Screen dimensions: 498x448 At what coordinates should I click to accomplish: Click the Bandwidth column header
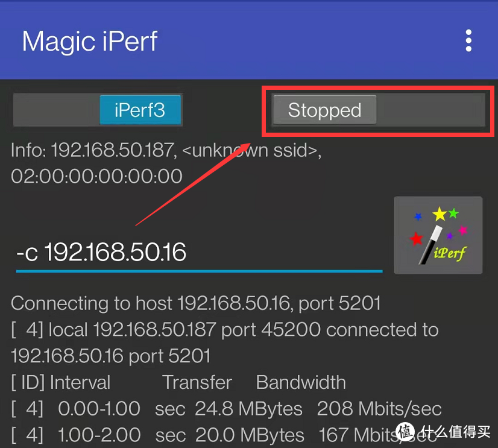point(301,382)
